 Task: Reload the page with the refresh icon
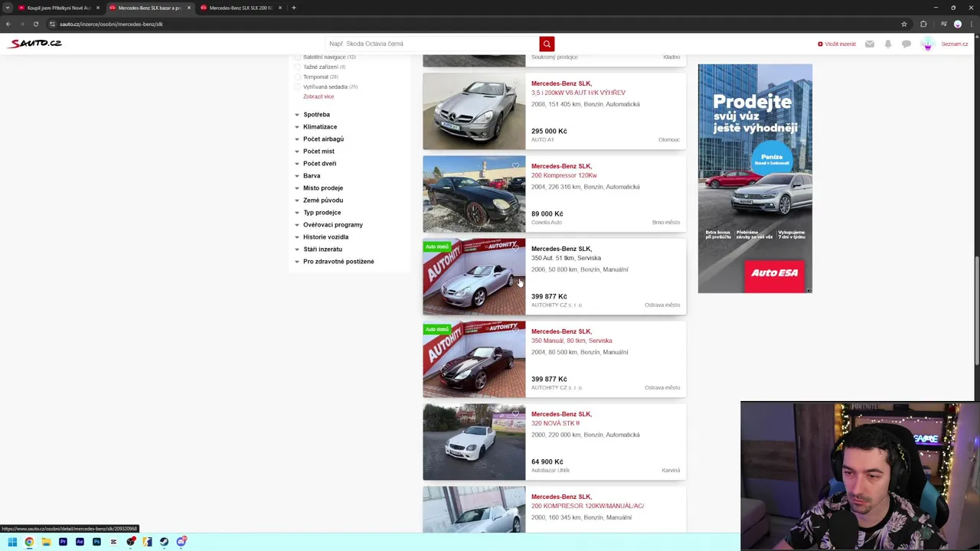36,24
